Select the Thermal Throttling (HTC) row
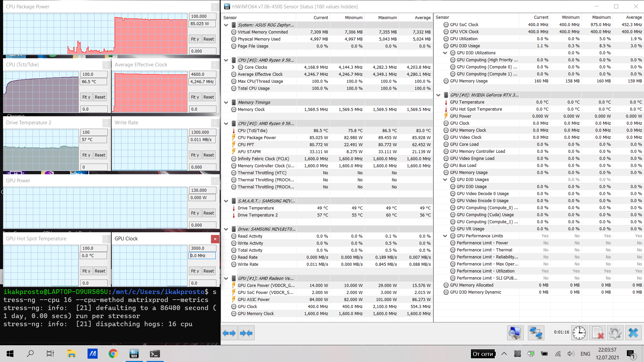Screen dimensions: 644x362 pyautogui.click(x=327, y=173)
